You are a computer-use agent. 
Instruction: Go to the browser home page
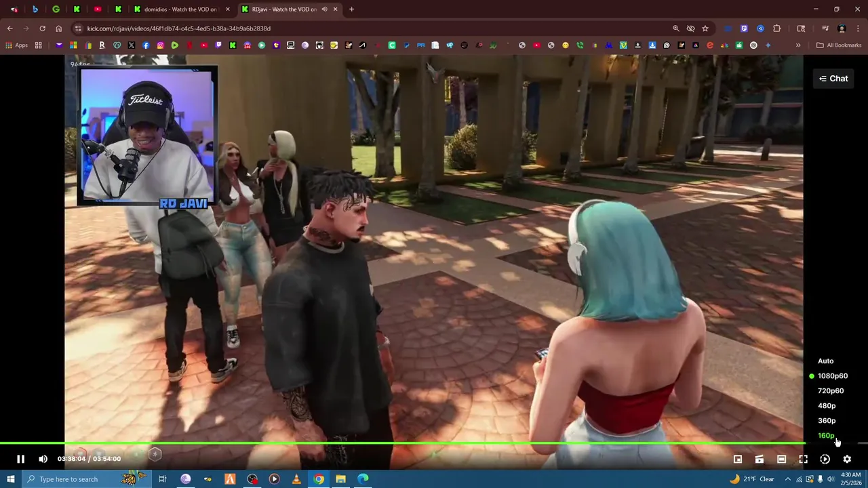click(x=58, y=28)
